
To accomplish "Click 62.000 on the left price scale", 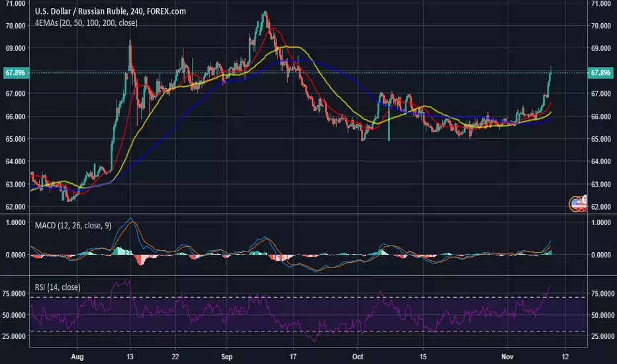I will coord(16,206).
